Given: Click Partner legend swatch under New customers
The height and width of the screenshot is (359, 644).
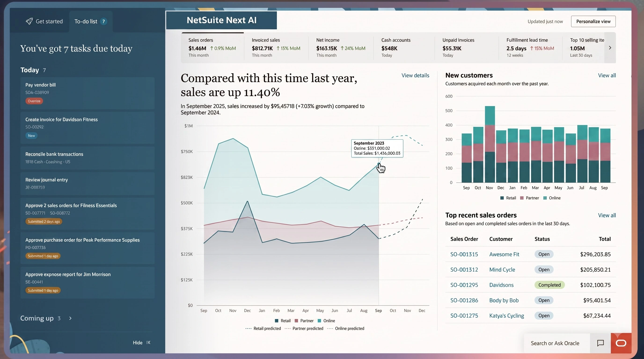Looking at the screenshot, I should [x=522, y=198].
